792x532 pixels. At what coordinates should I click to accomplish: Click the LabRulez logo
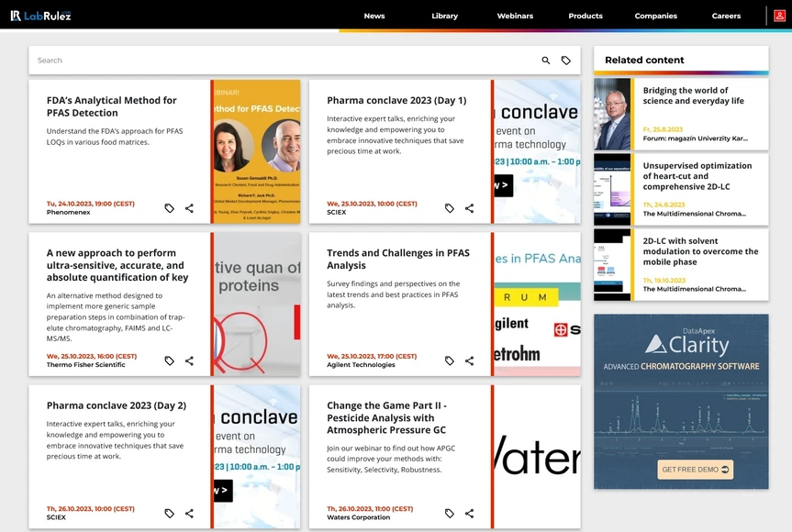[x=41, y=16]
